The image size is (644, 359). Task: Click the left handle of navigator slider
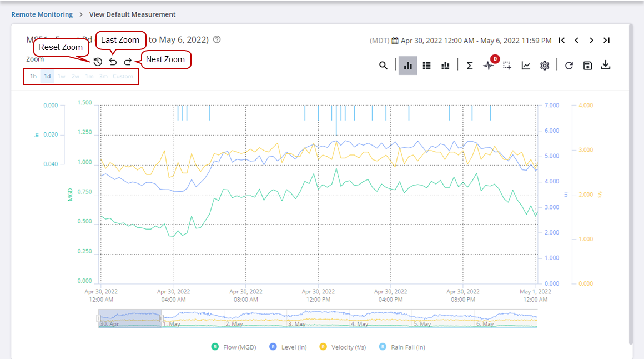pyautogui.click(x=99, y=318)
